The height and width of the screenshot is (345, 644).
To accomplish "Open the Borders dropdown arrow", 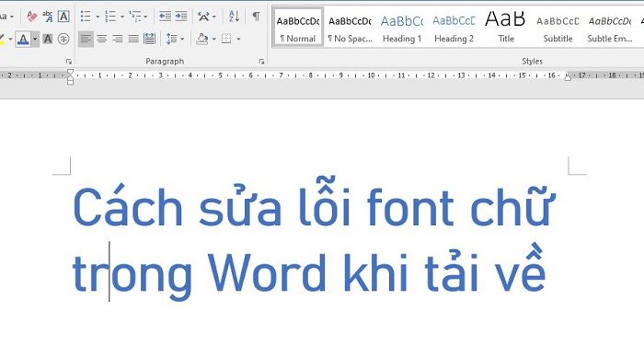I will point(238,40).
